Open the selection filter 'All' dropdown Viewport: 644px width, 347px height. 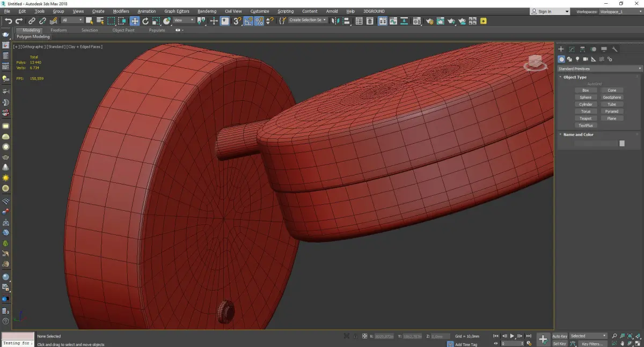tap(72, 20)
